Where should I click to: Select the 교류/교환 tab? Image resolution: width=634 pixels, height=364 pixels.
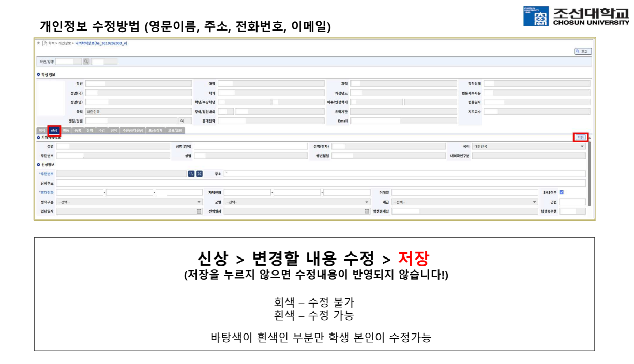coord(175,130)
